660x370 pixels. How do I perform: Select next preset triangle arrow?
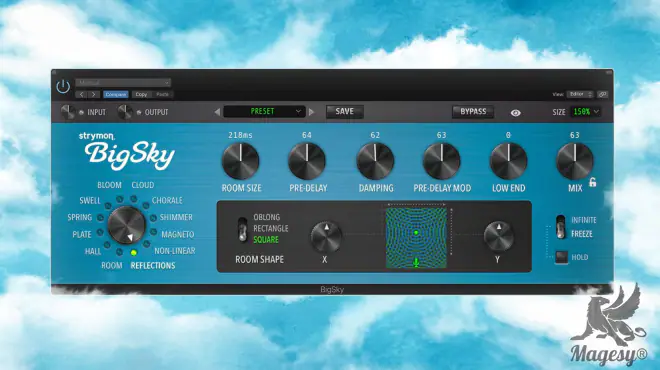point(311,112)
